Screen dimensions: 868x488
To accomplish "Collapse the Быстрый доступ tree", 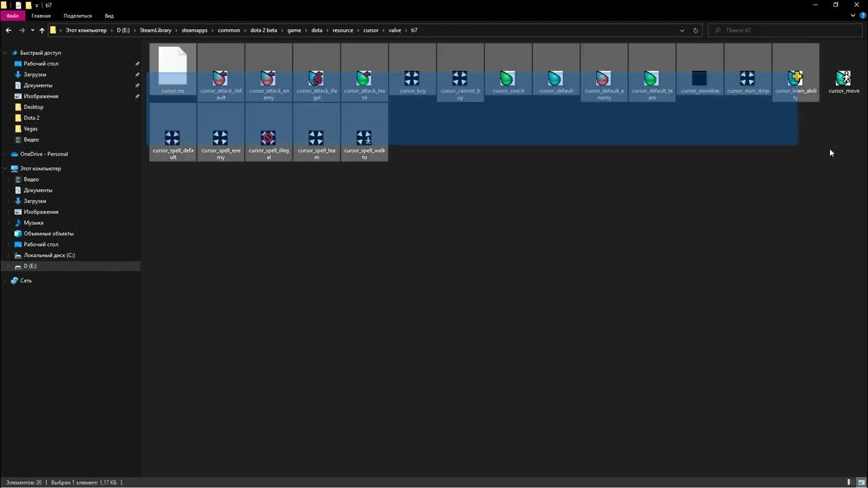I will click(x=5, y=53).
